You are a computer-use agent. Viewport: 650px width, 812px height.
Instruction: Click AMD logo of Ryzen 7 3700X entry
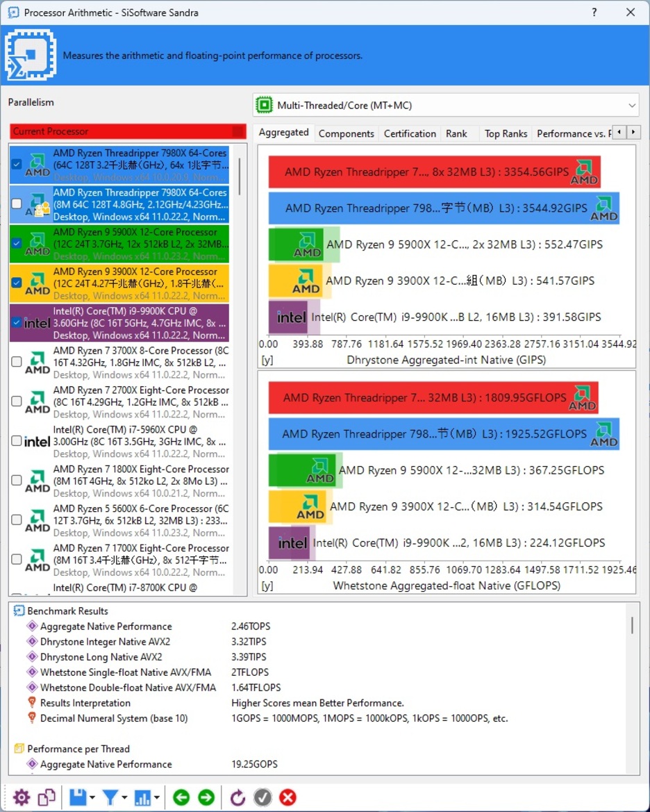click(x=37, y=362)
